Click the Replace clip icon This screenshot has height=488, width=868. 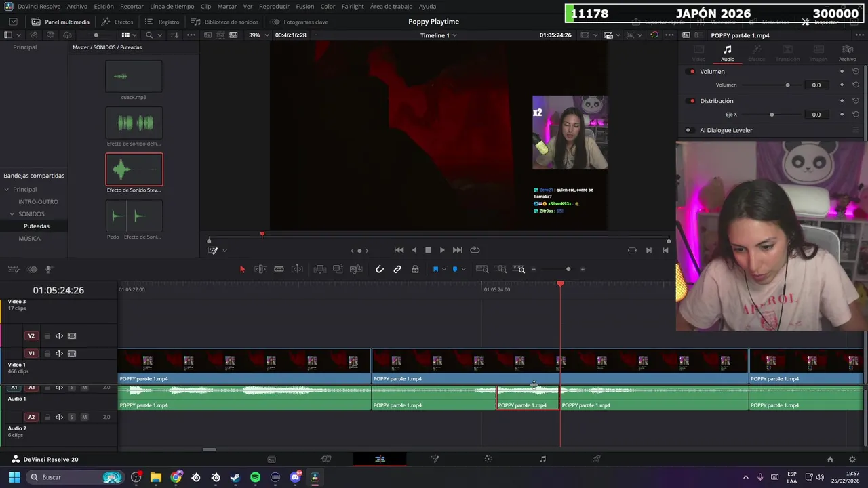(x=355, y=269)
